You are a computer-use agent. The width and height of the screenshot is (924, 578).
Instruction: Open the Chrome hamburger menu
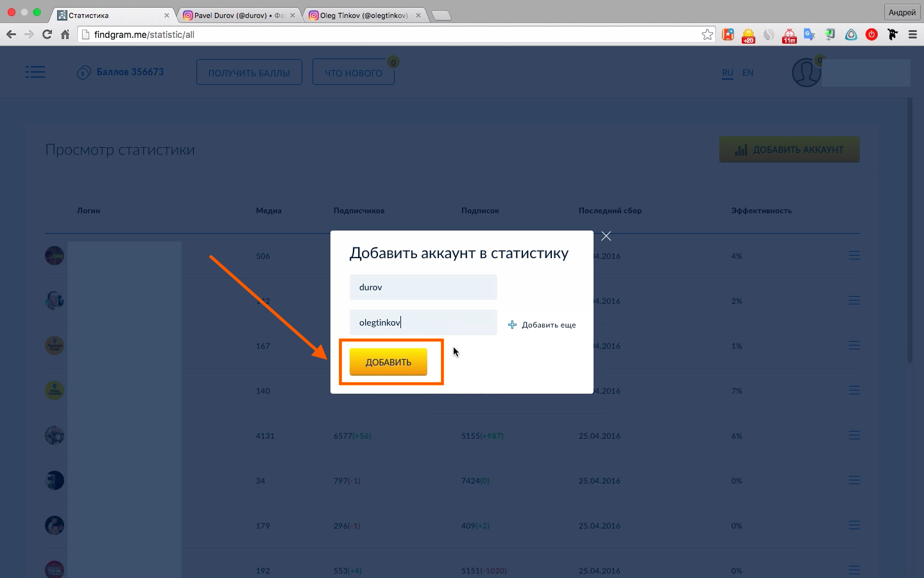click(x=912, y=35)
